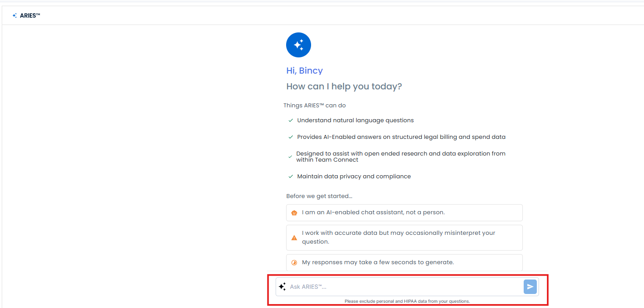The width and height of the screenshot is (644, 308).
Task: Click the orange clock icon beside responses note
Action: click(294, 263)
